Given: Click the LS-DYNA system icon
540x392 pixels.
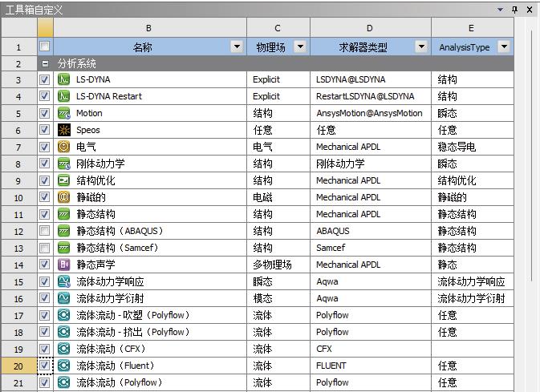Looking at the screenshot, I should 63,79.
